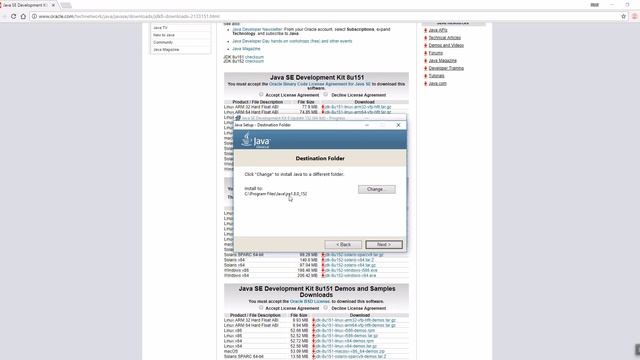Click Back in Java Setup dialog
The width and height of the screenshot is (640, 360).
(343, 244)
